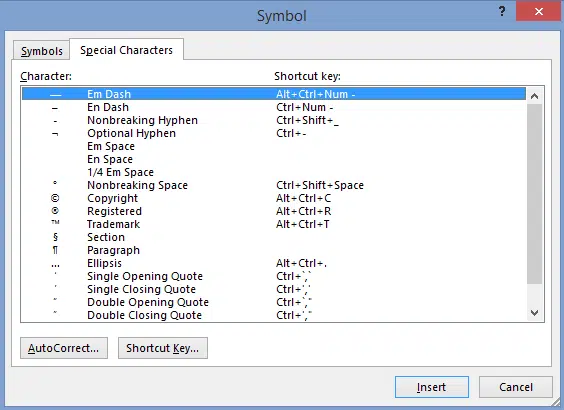Image resolution: width=564 pixels, height=410 pixels.
Task: Select the Double Closing Quote row
Action: (x=273, y=315)
